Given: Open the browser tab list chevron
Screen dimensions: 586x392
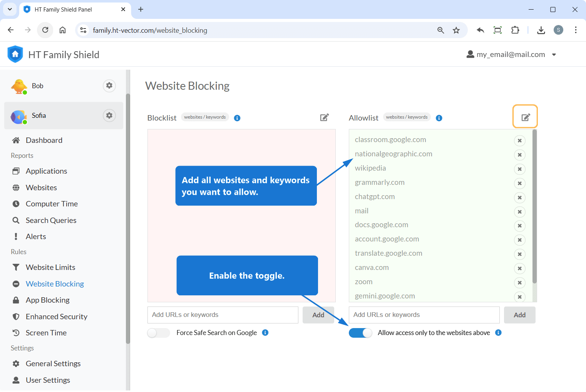Looking at the screenshot, I should [10, 9].
